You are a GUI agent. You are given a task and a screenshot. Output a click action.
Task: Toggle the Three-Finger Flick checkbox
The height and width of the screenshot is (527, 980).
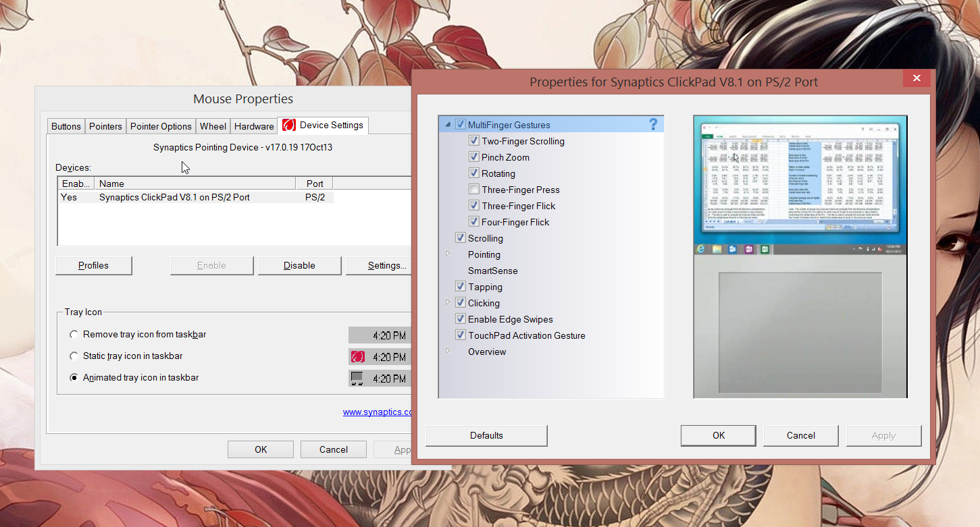pos(474,206)
